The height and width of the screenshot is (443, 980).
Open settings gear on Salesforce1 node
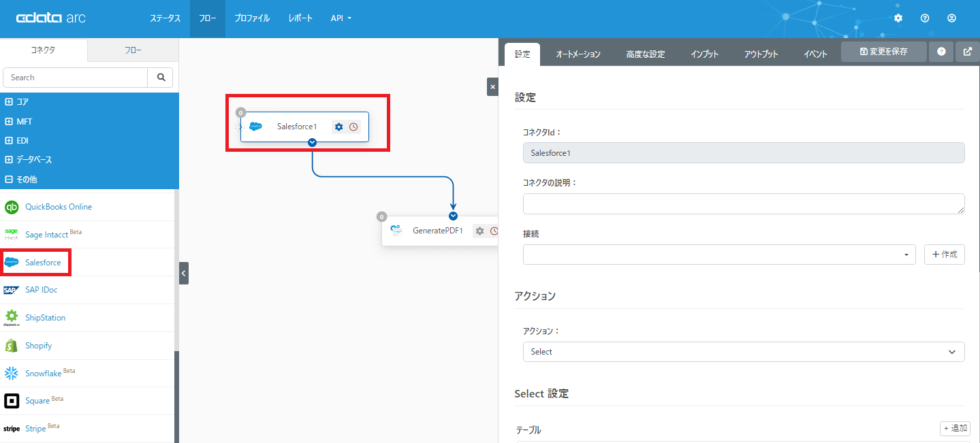[339, 127]
